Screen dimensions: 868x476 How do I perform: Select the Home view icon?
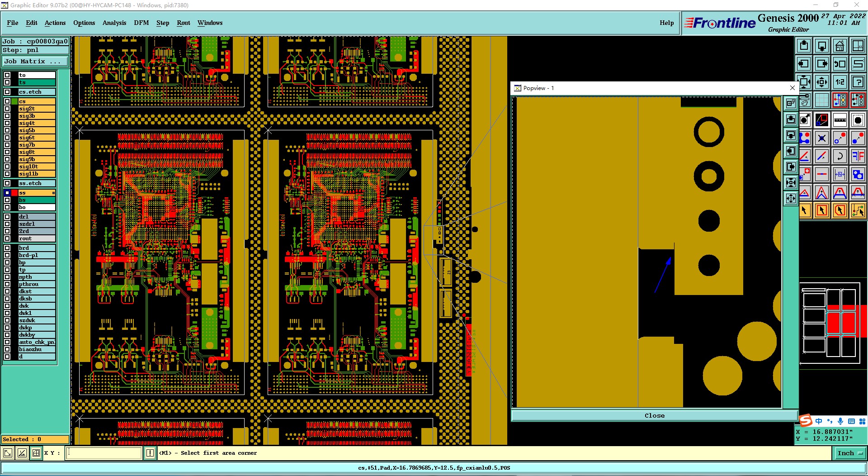tap(840, 46)
